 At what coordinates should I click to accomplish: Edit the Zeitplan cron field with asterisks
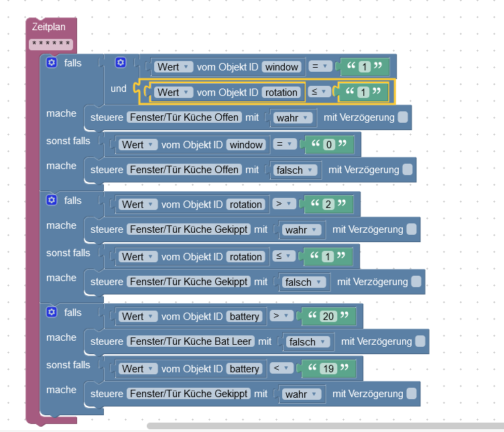click(51, 44)
